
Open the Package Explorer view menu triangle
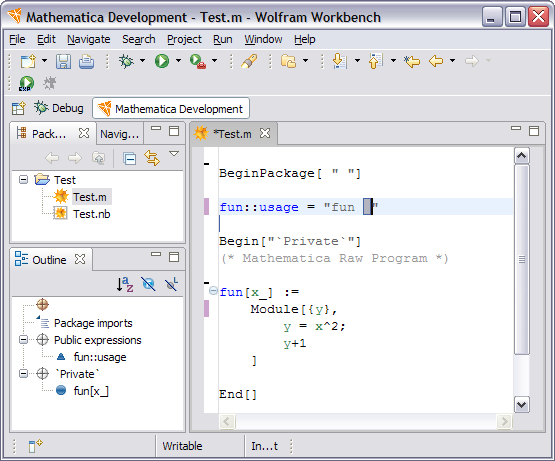pos(174,154)
